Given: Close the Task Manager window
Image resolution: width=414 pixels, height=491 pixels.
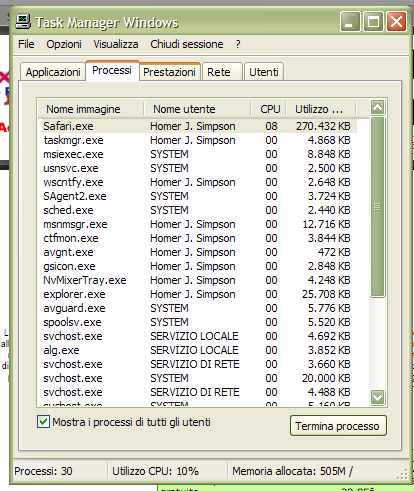Looking at the screenshot, I should (x=396, y=22).
